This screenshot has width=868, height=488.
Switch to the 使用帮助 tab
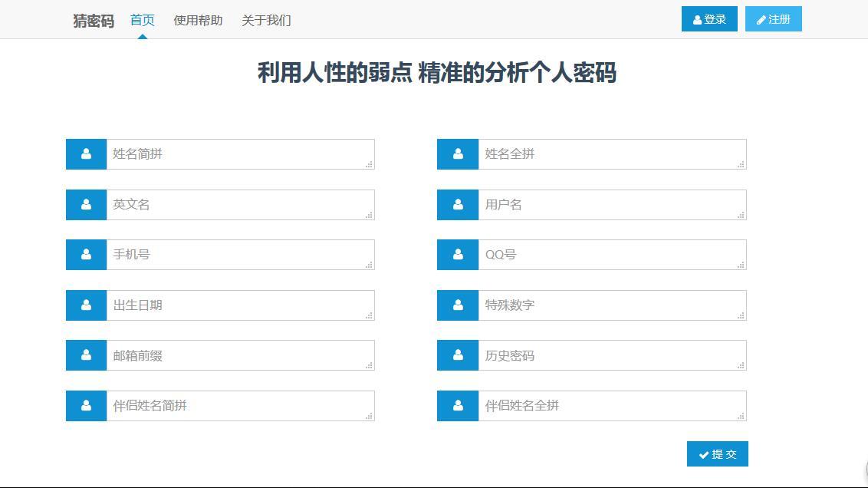198,20
